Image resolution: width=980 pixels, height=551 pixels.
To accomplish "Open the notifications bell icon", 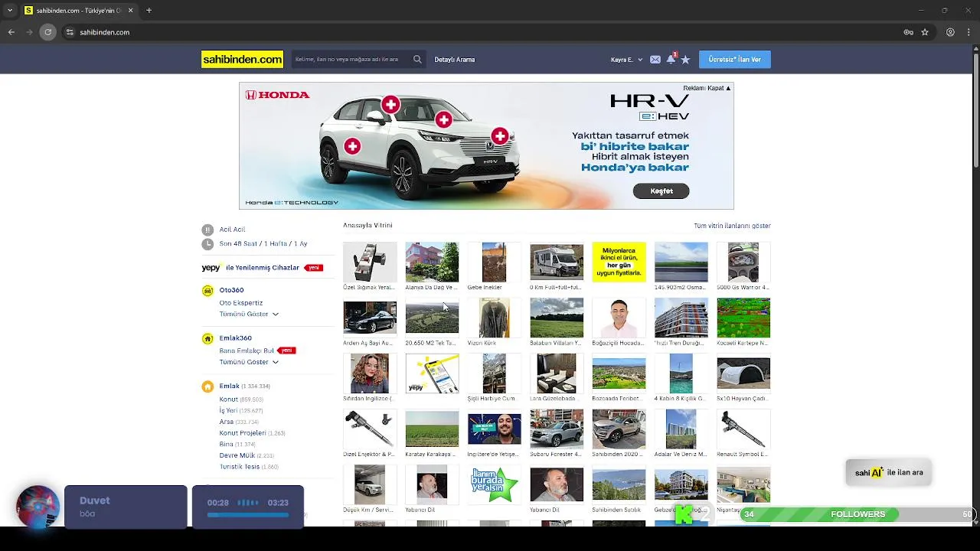I will coord(671,59).
